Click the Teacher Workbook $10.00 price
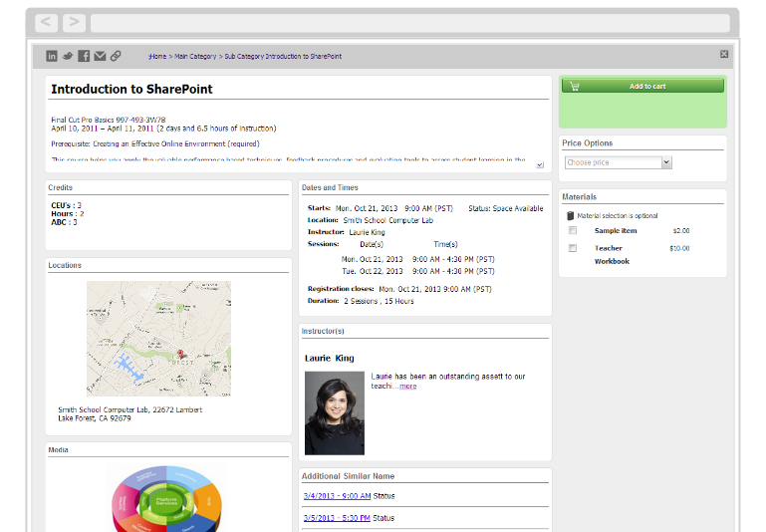The height and width of the screenshot is (532, 766). tap(679, 248)
